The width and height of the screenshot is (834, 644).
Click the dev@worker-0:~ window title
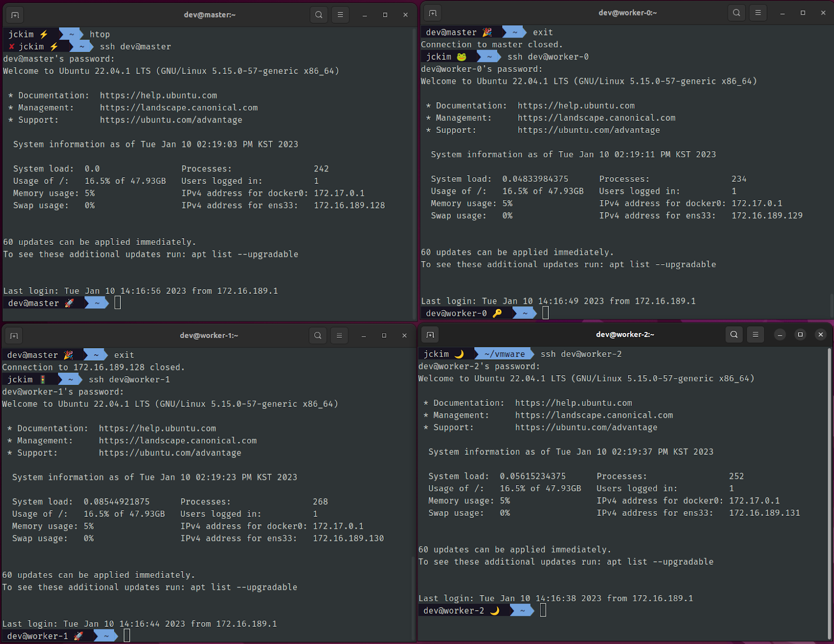tap(628, 13)
